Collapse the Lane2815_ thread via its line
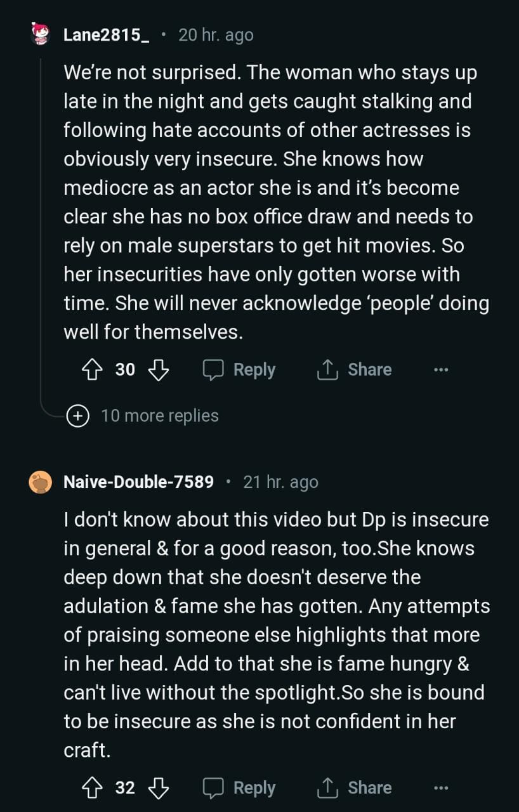 [x=41, y=222]
